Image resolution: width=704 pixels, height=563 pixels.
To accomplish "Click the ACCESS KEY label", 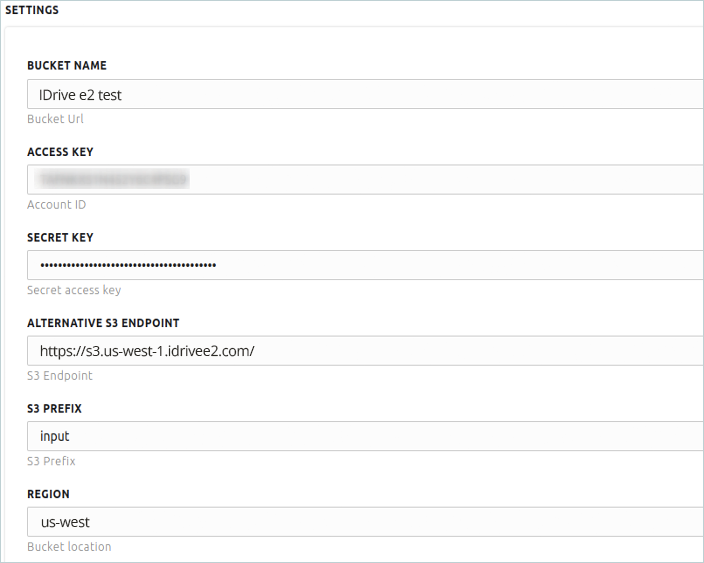I will tap(61, 152).
